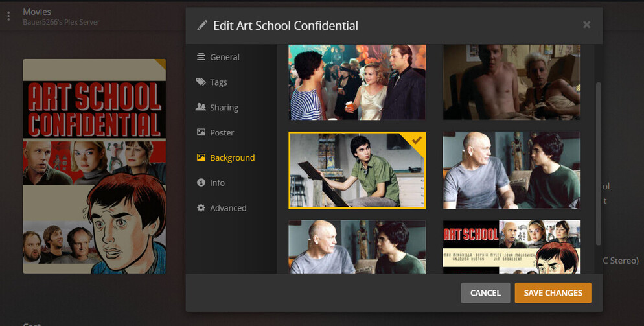Screen dimensions: 644x326
Task: Choose the bald man bottom-row partially visible thumbnail
Action: click(357, 247)
